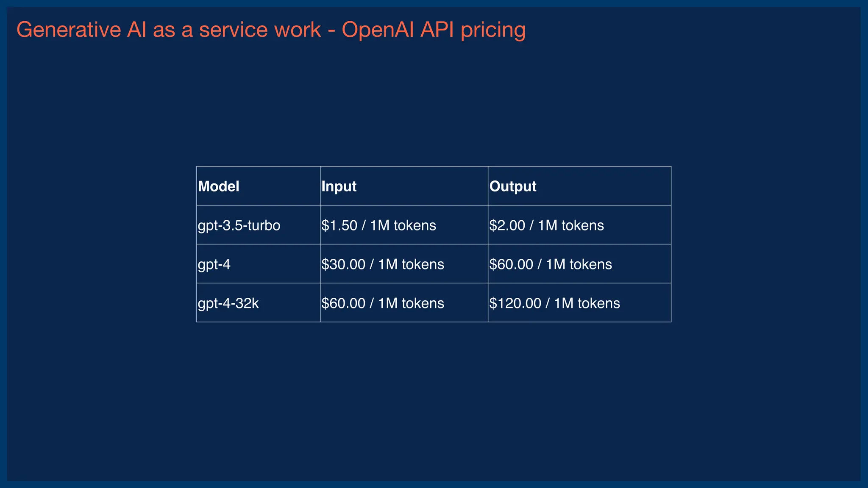Click the $30.00 / 1M tokens input cell
The width and height of the screenshot is (868, 488).
[404, 264]
